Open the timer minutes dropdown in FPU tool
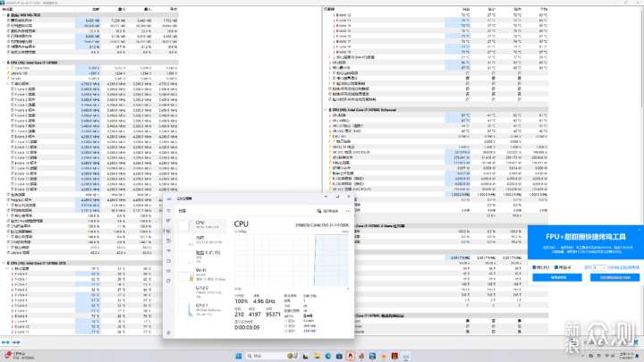Screen dimensions: 644x362 (599, 267)
